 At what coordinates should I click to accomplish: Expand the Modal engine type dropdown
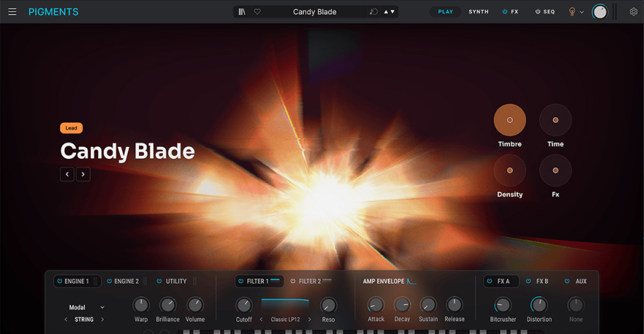pos(86,307)
